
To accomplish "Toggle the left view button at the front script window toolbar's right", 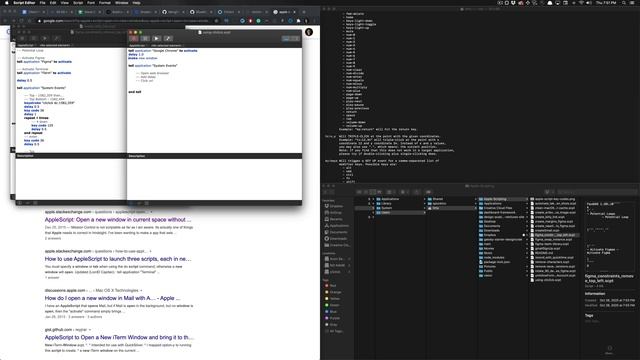I will click(x=287, y=38).
